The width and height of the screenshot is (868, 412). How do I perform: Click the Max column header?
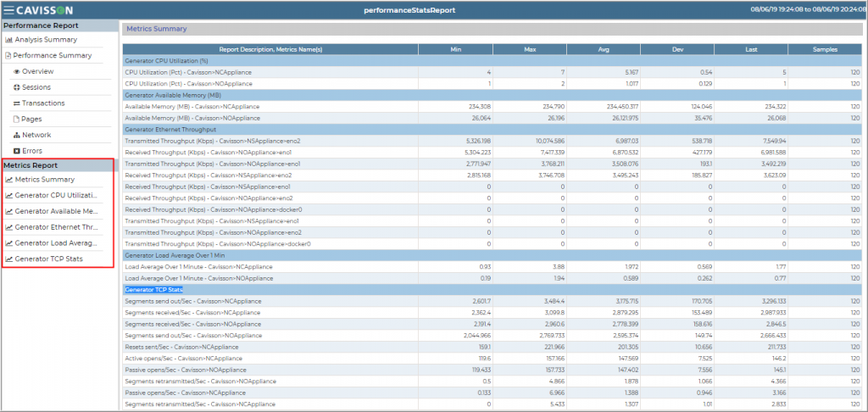(x=530, y=49)
